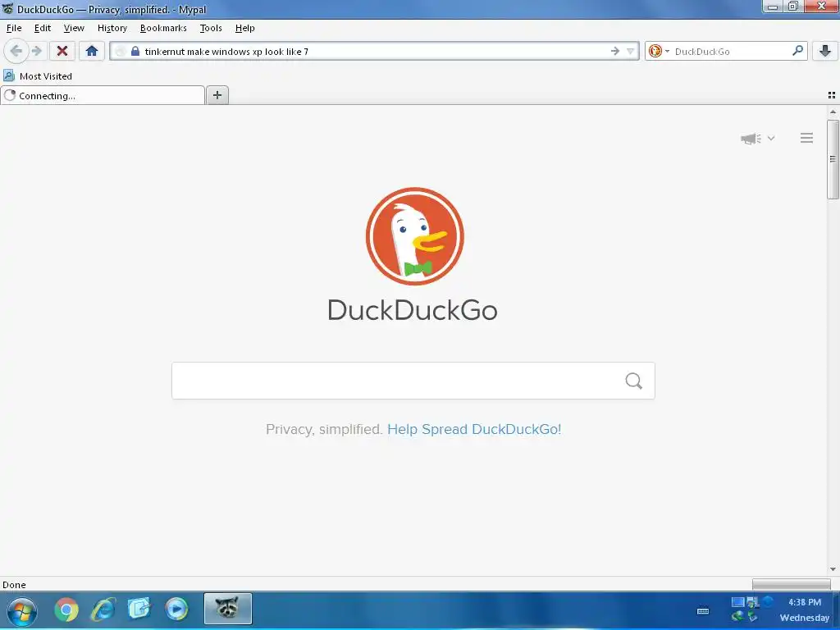The height and width of the screenshot is (630, 840).
Task: Click the tab groups grid icon
Action: click(x=832, y=95)
